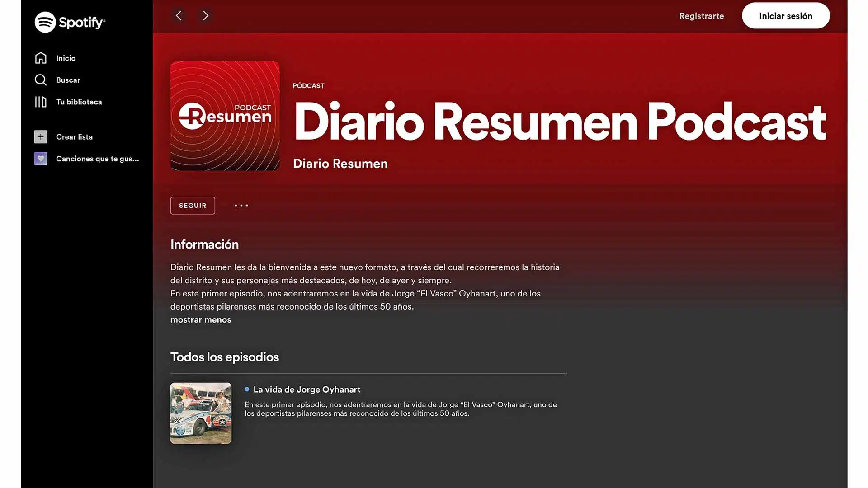Open Canciones que te gustan
This screenshot has height=488, width=868.
click(x=98, y=159)
